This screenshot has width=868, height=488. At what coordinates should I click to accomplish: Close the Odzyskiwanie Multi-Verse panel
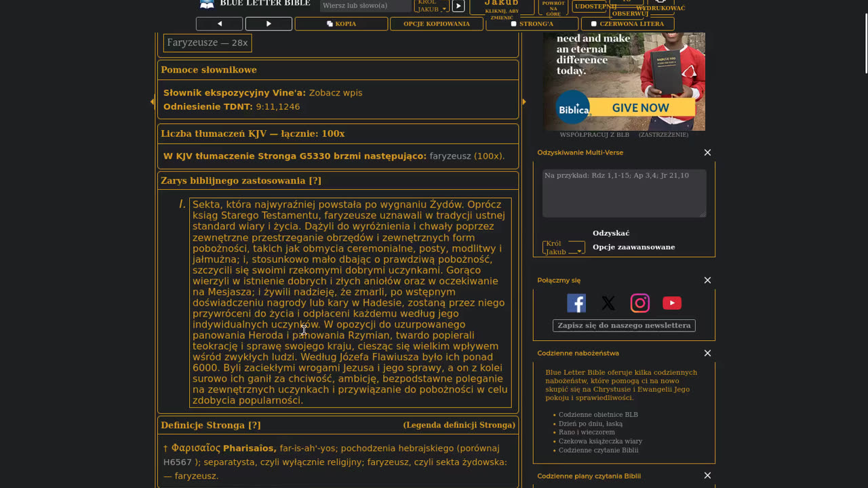707,152
